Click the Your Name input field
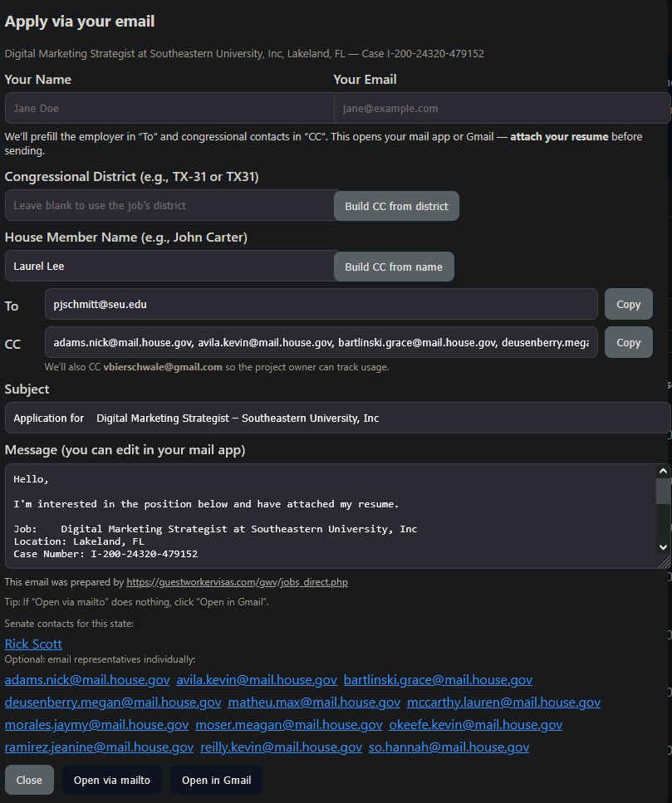The height and width of the screenshot is (803, 672). tap(169, 108)
